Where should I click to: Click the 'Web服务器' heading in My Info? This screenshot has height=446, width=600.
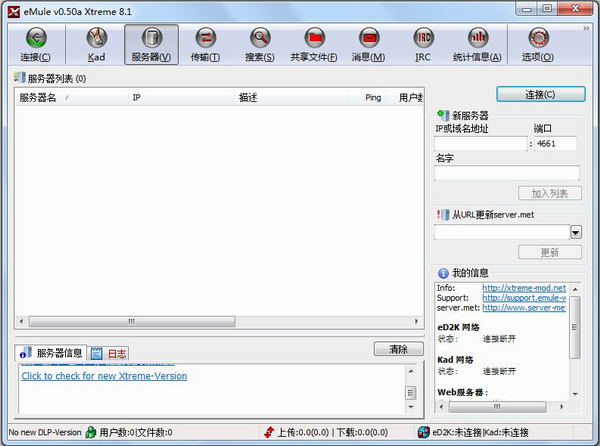462,392
